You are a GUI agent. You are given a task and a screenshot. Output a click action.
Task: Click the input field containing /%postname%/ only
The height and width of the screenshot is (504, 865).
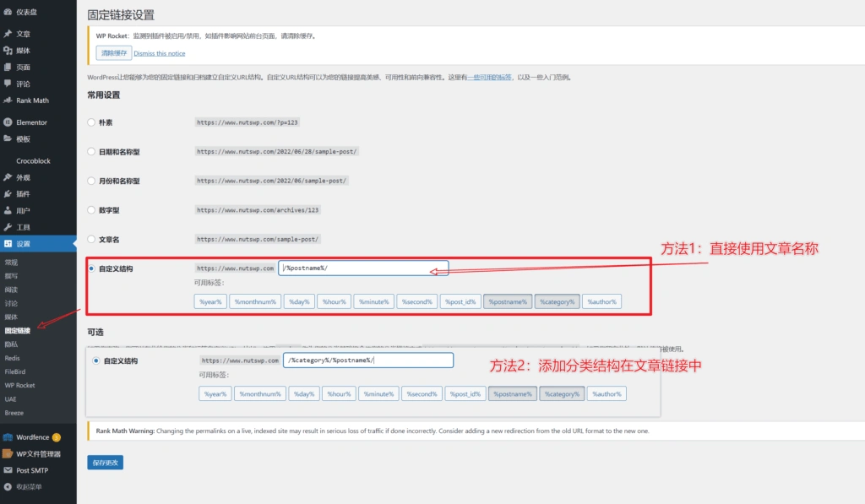click(x=363, y=268)
